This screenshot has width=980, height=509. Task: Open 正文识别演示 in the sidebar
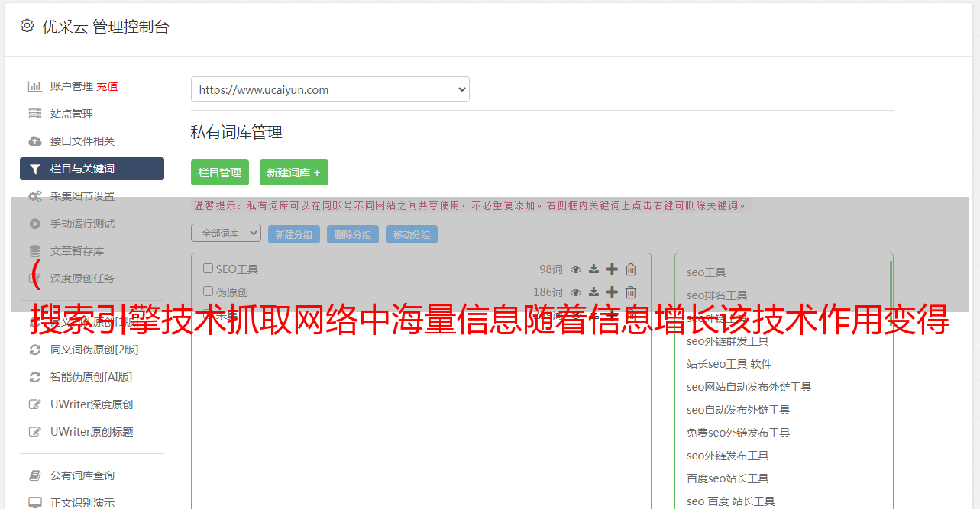(x=82, y=503)
